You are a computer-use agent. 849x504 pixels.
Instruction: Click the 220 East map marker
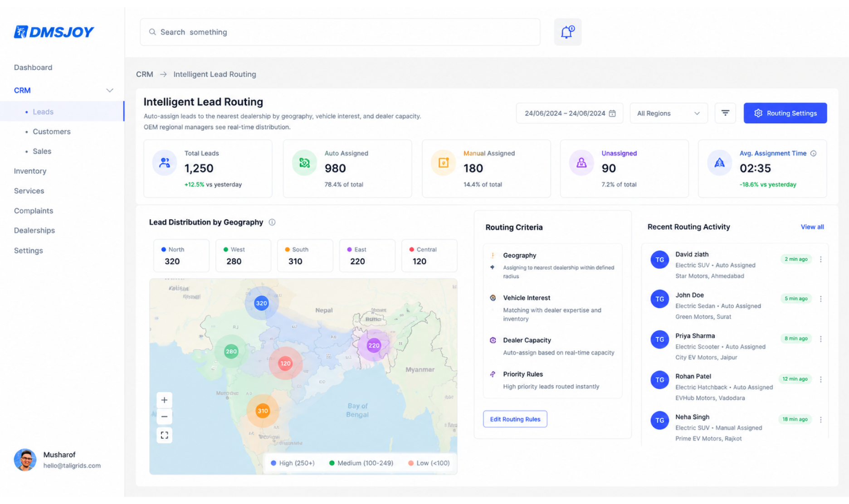[374, 345]
